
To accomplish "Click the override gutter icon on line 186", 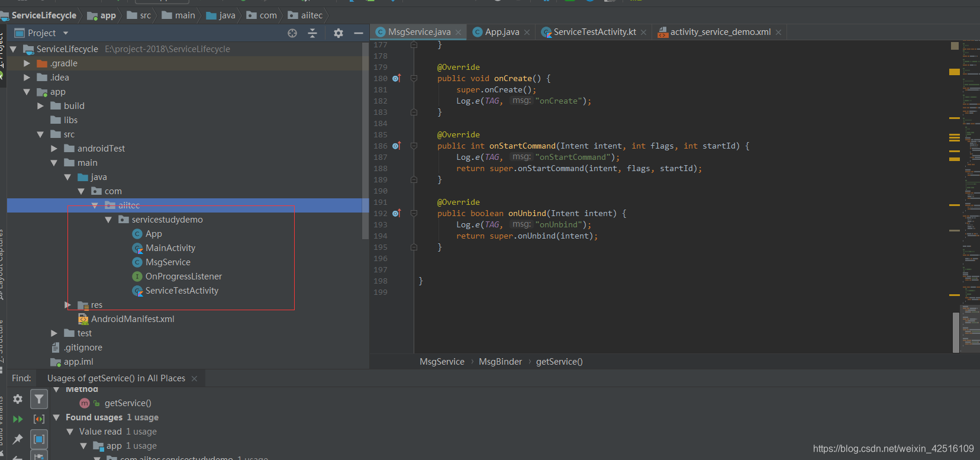I will tap(396, 146).
